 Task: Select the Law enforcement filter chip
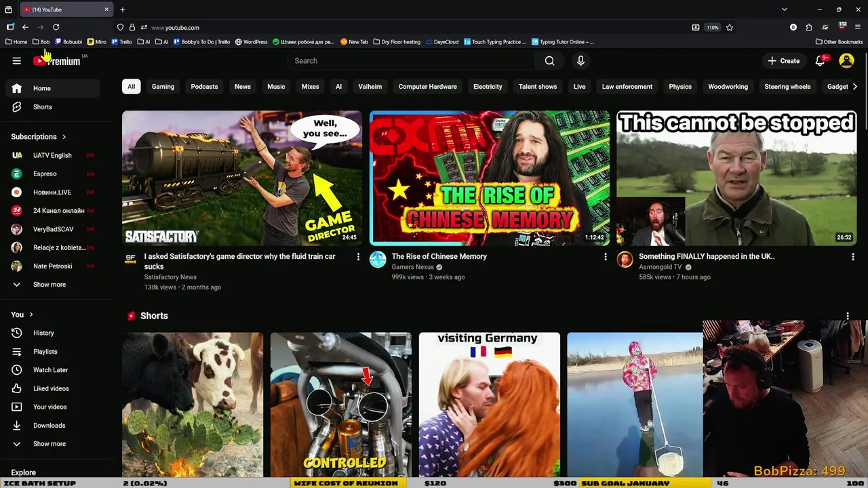coord(627,87)
